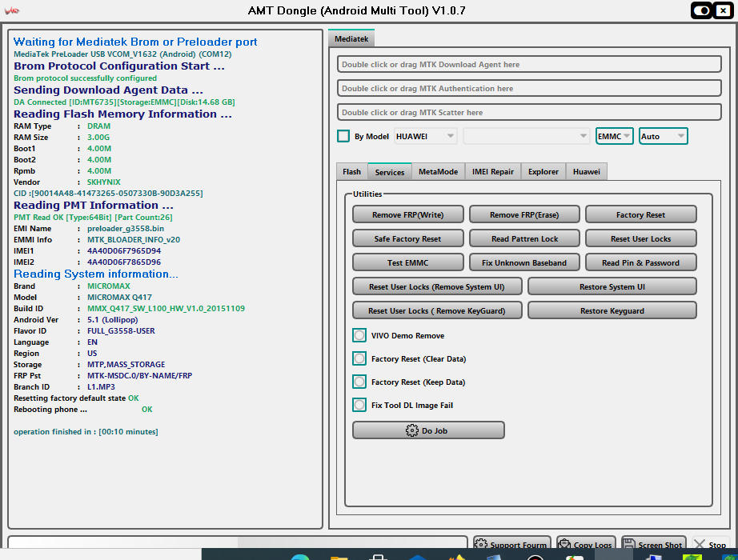Enable the By Model checkbox
Image resolution: width=738 pixels, height=560 pixels.
pos(343,136)
